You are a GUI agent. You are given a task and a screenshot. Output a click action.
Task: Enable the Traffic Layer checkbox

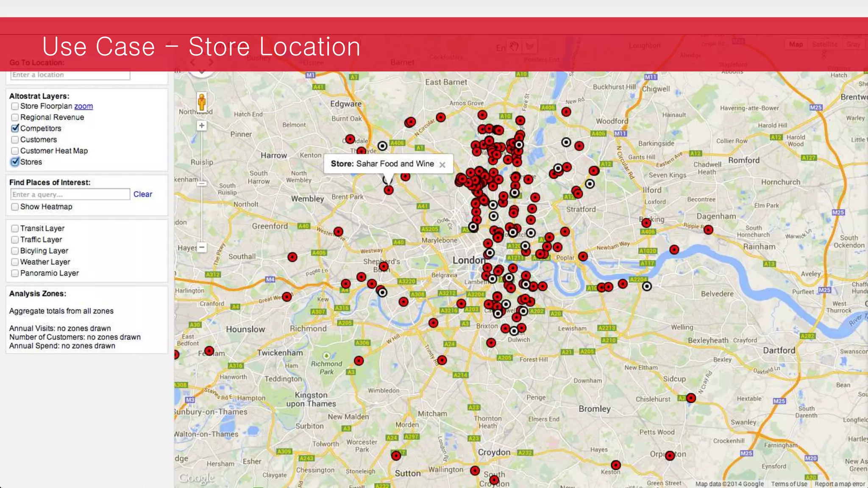click(15, 240)
